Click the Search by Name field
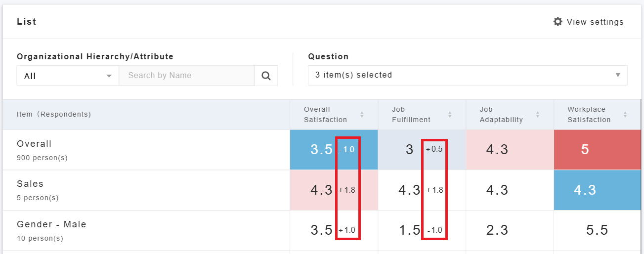Image resolution: width=644 pixels, height=254 pixels. click(x=186, y=76)
